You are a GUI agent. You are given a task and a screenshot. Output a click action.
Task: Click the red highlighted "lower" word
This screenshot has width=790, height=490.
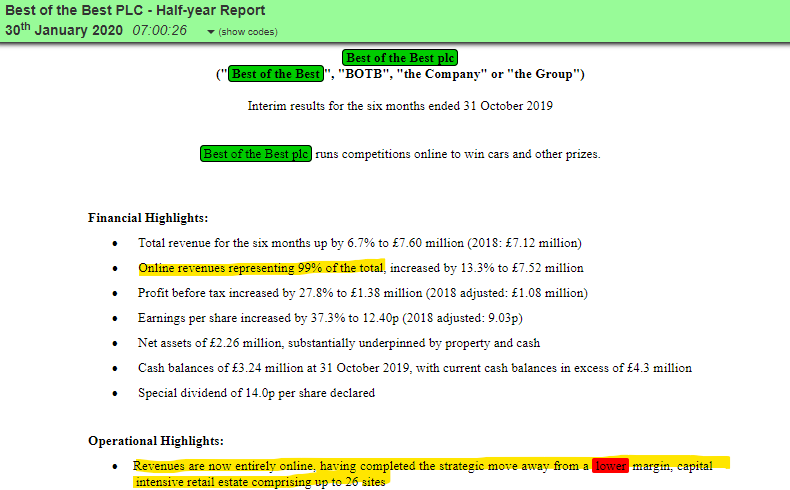pyautogui.click(x=611, y=466)
